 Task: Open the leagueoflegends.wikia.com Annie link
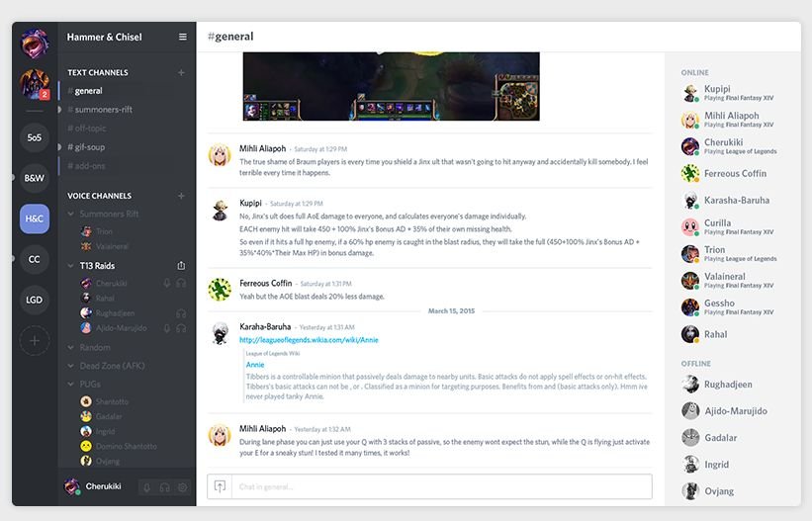point(309,340)
